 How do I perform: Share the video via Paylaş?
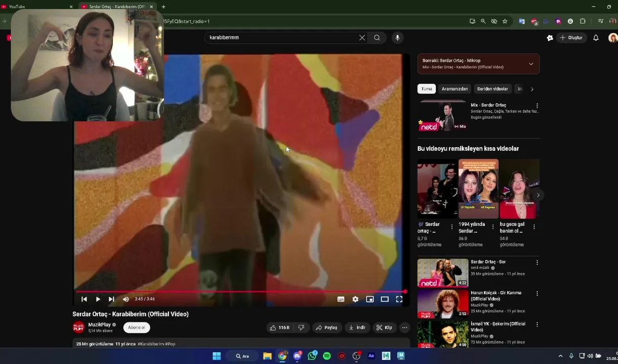click(326, 328)
